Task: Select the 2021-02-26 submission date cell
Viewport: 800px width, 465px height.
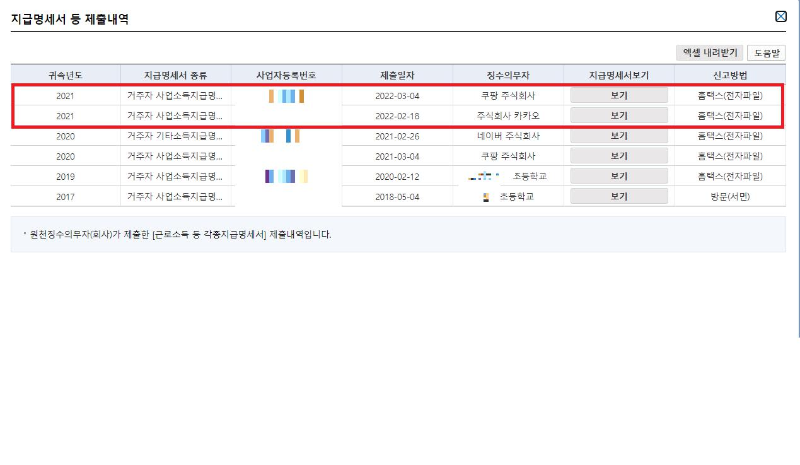Action: coord(397,136)
